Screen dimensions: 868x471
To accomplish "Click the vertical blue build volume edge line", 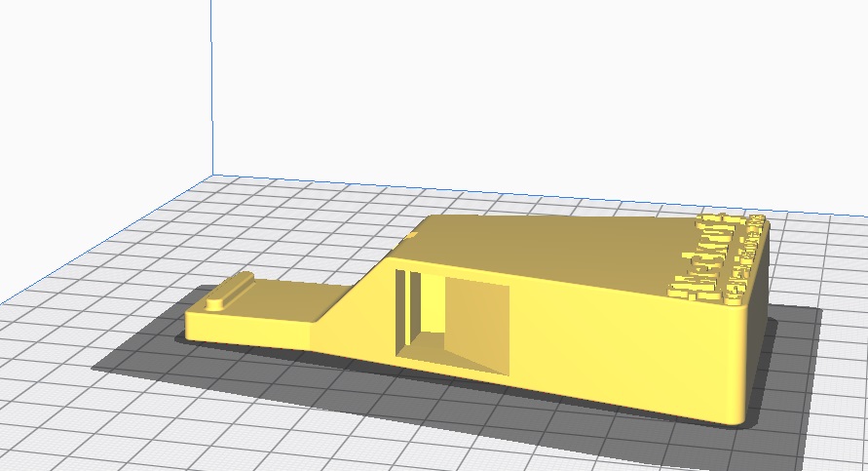I will click(x=211, y=88).
